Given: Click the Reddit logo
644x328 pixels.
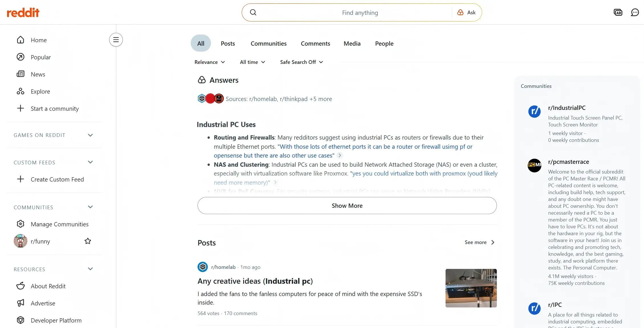Looking at the screenshot, I should click(x=23, y=13).
